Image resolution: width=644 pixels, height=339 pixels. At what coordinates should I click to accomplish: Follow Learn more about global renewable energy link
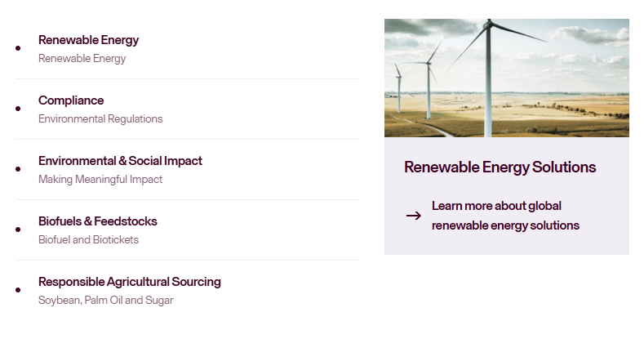pos(505,216)
